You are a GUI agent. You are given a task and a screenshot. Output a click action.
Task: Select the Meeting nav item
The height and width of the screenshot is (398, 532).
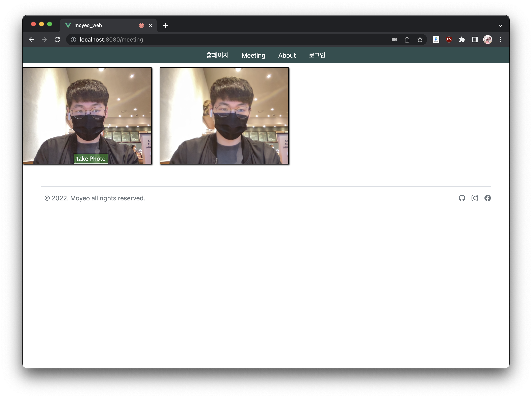click(x=253, y=55)
